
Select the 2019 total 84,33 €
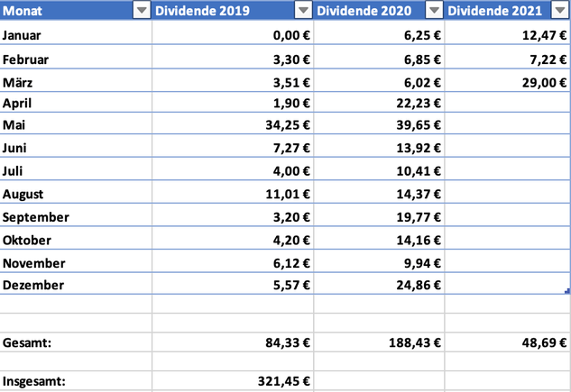pyautogui.click(x=233, y=342)
